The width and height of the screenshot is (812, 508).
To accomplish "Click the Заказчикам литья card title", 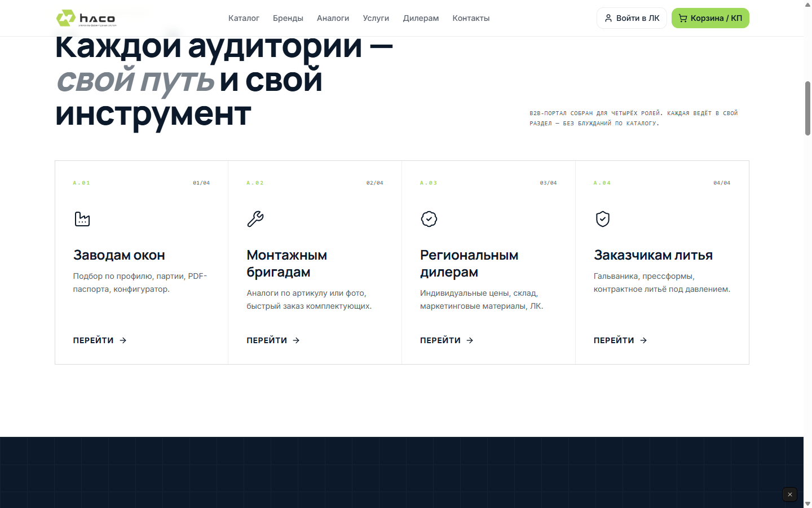I will click(x=653, y=255).
